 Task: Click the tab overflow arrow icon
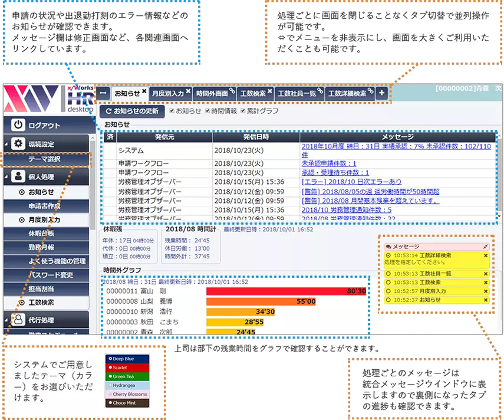(x=103, y=92)
